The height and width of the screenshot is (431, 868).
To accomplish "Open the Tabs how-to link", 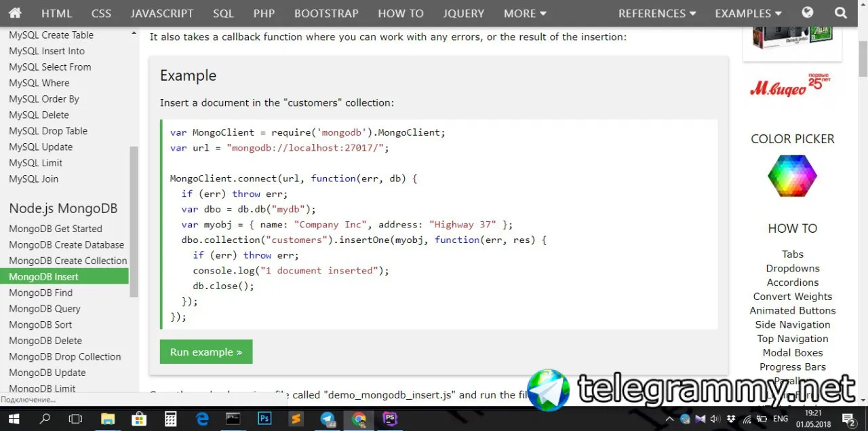I will point(792,254).
